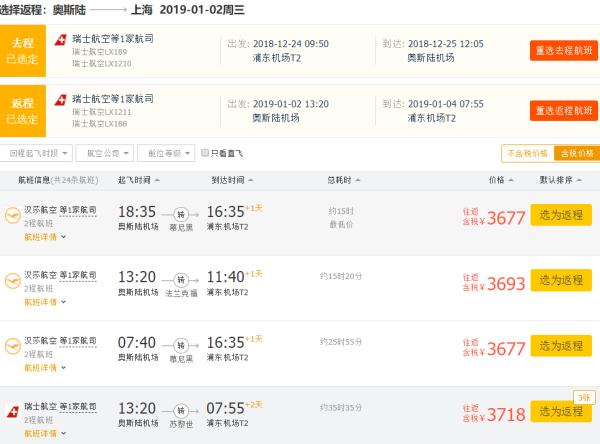Click transfer icon for 07:40 Munich flight
The image size is (600, 444).
pos(181,345)
